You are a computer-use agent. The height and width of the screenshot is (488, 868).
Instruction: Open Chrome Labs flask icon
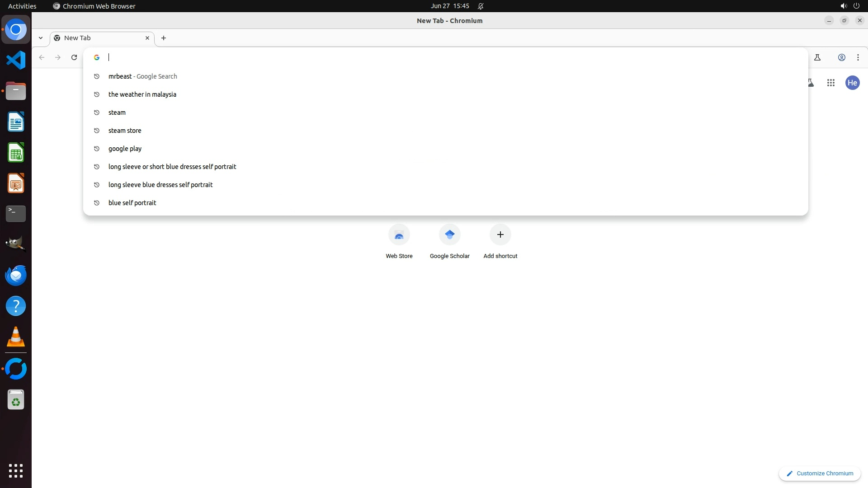click(x=817, y=57)
